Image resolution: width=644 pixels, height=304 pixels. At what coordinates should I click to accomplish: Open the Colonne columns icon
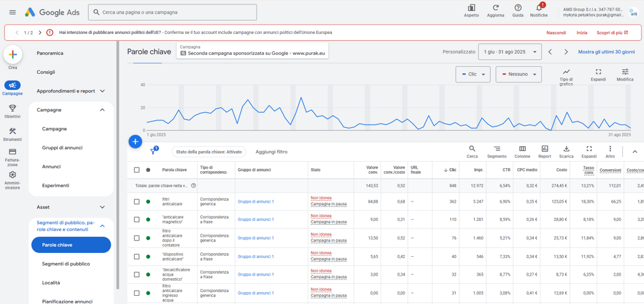(x=522, y=149)
